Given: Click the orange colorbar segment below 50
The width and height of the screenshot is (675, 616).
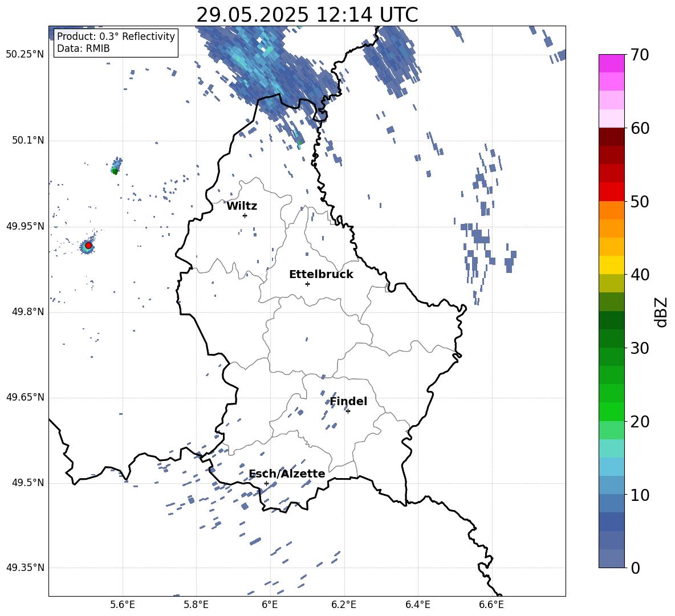Looking at the screenshot, I should 612,210.
